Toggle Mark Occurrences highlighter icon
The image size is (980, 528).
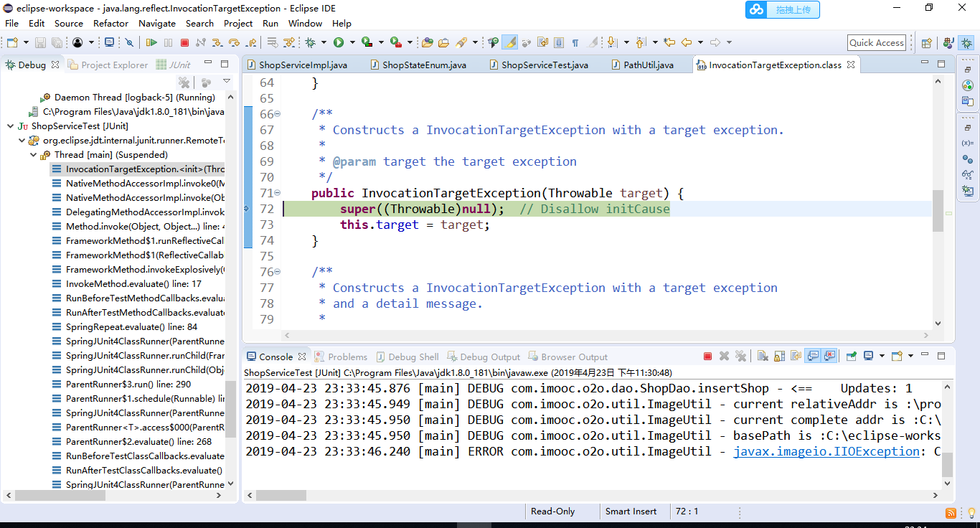509,42
